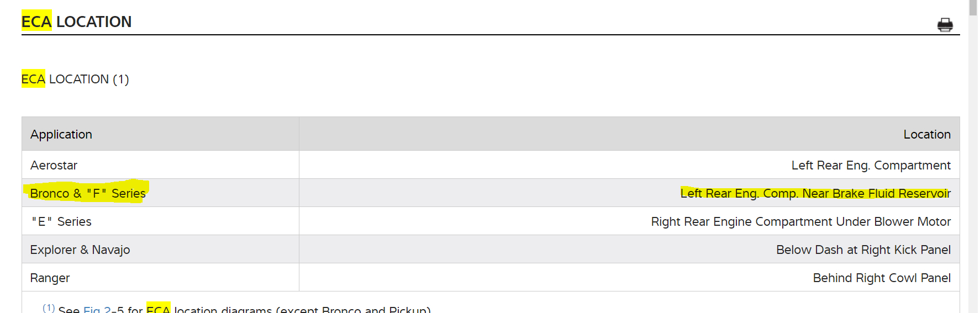Click the Application column header

click(x=61, y=134)
